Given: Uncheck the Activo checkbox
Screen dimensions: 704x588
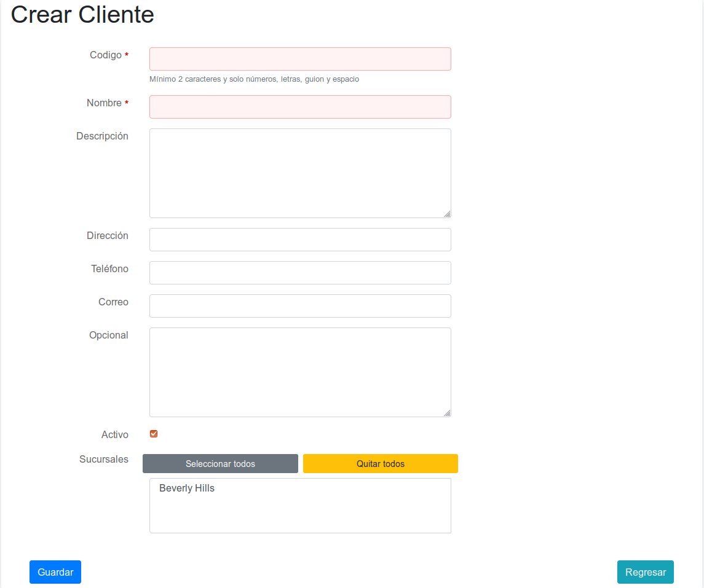Looking at the screenshot, I should pos(154,434).
